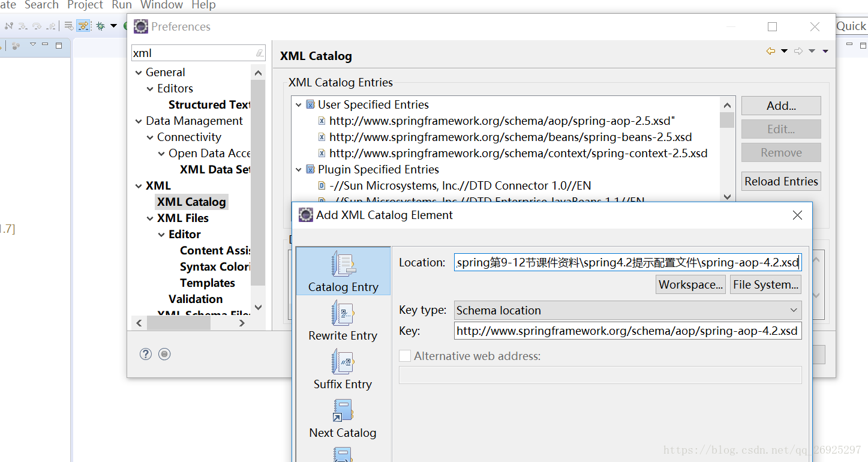Select the DTD Connector 1.0 entry
Image resolution: width=868 pixels, height=462 pixels.
coord(460,185)
